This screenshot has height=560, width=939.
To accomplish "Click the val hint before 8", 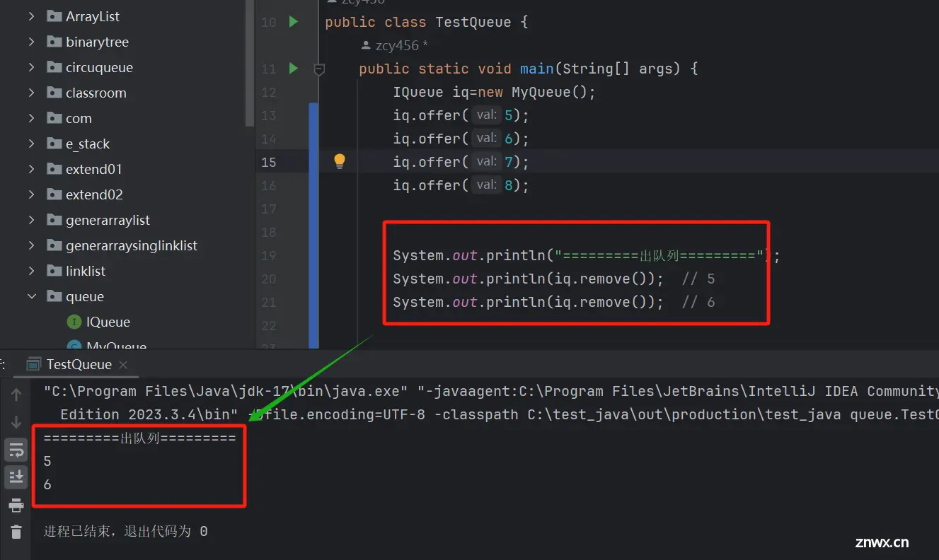I will pos(487,185).
